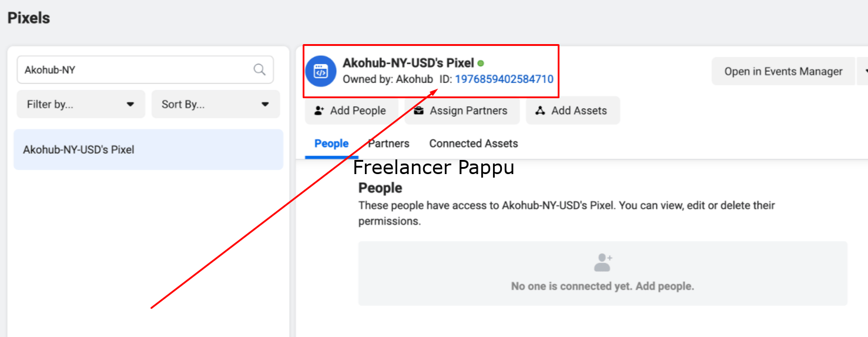
Task: Click the green active status dot
Action: tap(481, 63)
